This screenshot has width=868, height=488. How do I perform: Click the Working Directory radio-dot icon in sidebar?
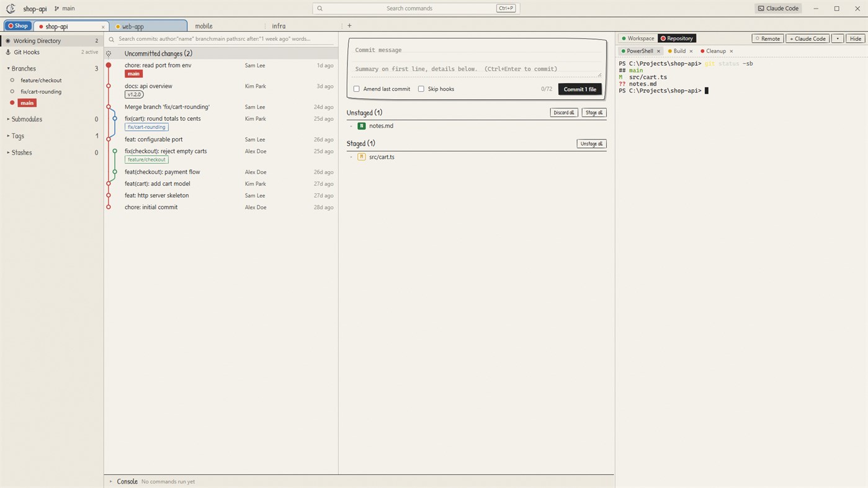[x=8, y=41]
